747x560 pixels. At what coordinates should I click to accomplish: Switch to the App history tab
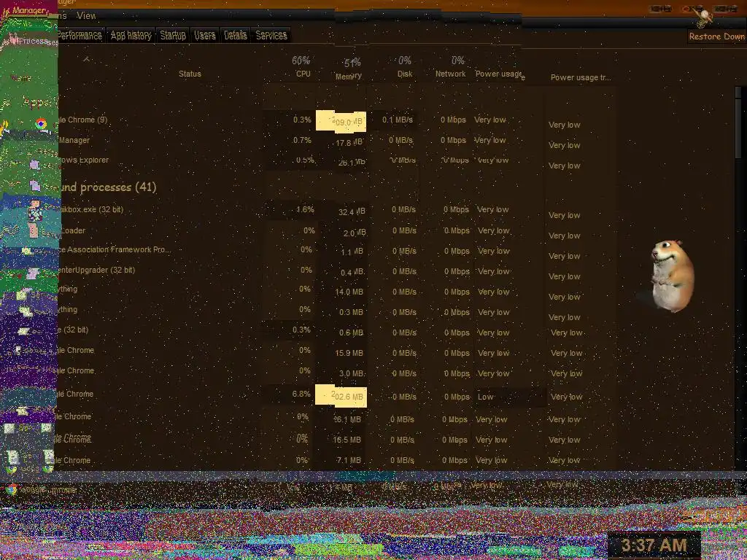click(x=131, y=35)
